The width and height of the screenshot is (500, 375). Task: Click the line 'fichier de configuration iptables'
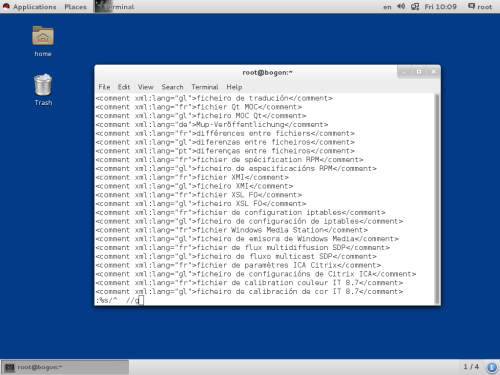(240, 212)
